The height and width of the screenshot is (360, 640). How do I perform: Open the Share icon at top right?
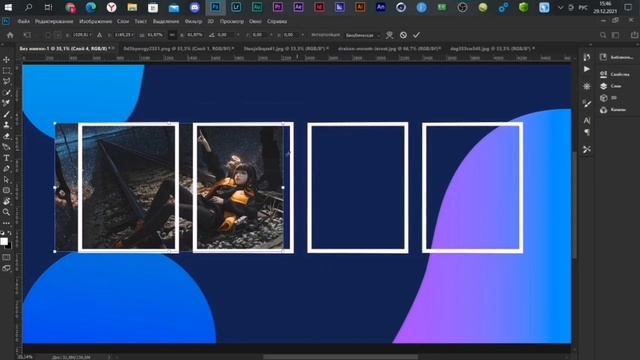click(x=634, y=36)
